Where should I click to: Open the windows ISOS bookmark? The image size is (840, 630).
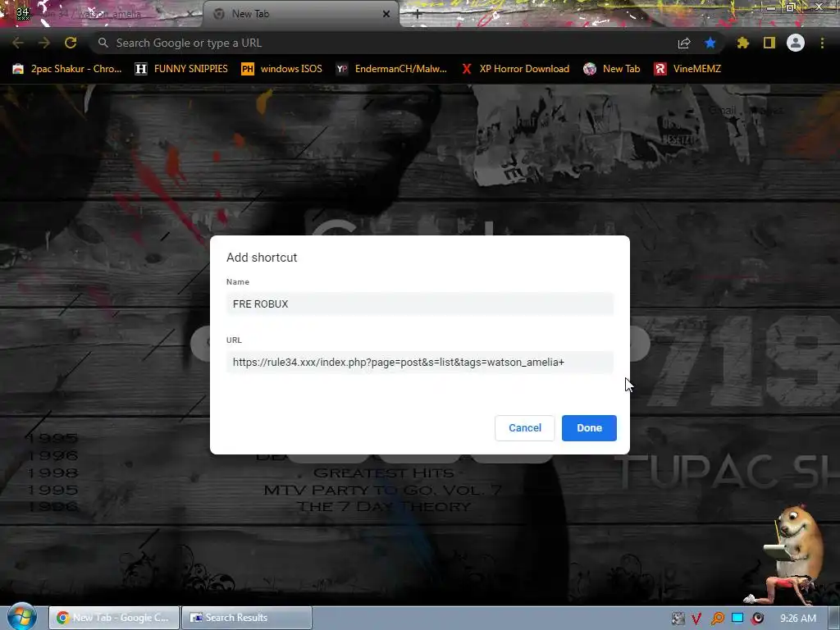point(282,69)
